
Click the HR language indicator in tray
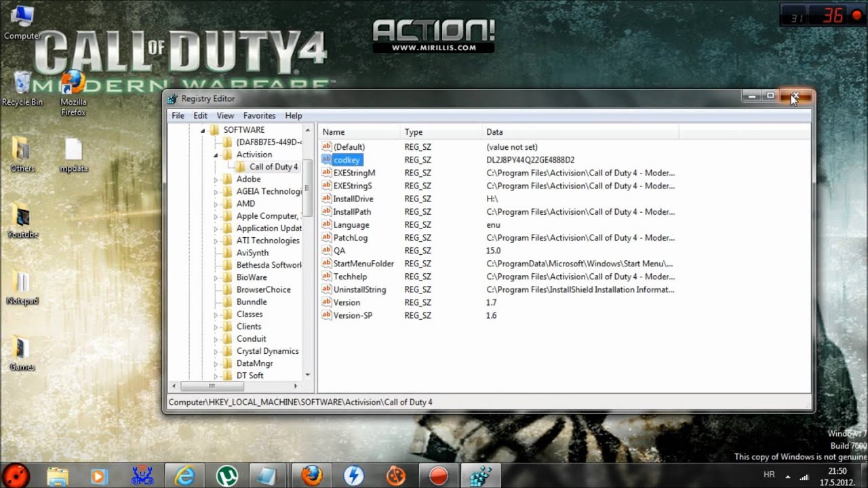pyautogui.click(x=770, y=476)
